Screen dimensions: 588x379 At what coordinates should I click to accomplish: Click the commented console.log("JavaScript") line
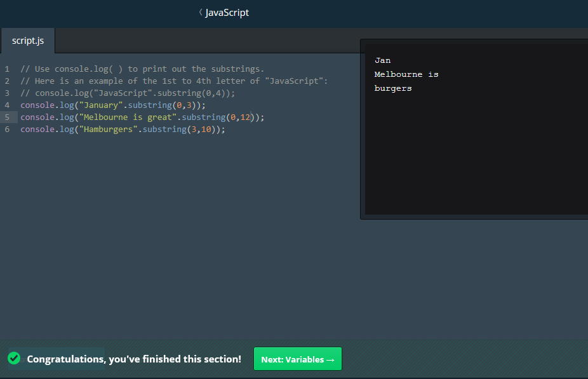[128, 93]
